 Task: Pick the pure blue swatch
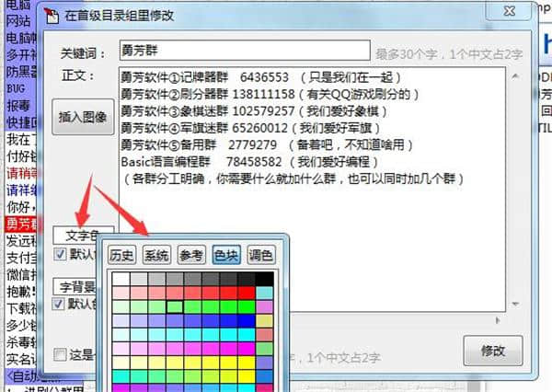pos(247,321)
